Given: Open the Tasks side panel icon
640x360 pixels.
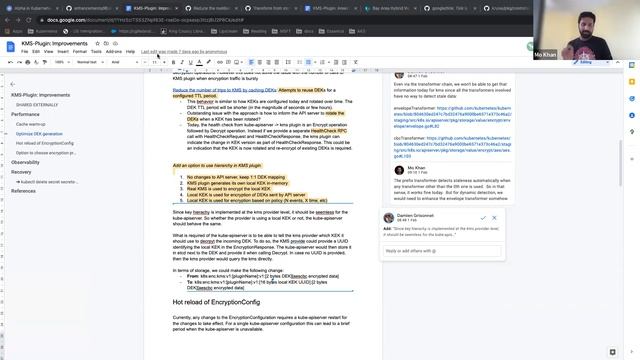Looking at the screenshot, I should [x=632, y=99].
